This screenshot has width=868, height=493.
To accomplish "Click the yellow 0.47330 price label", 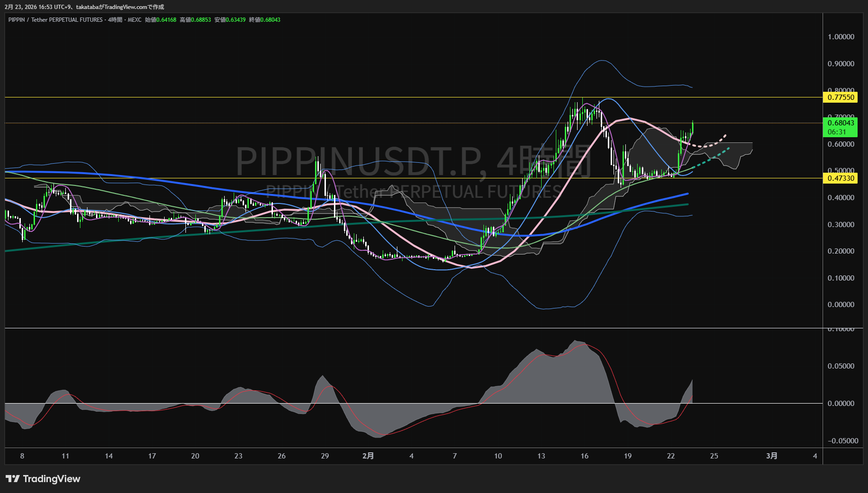I will click(x=841, y=178).
